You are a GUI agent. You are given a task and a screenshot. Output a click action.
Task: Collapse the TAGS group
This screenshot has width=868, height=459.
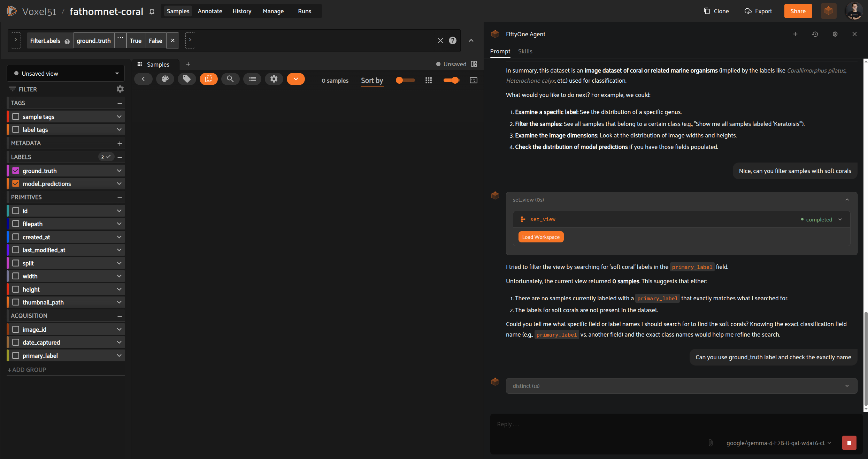click(120, 103)
